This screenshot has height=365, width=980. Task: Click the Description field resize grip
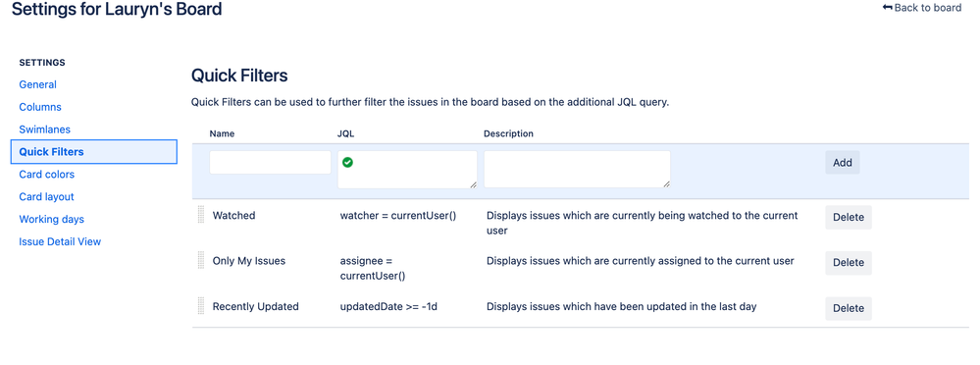click(x=666, y=184)
